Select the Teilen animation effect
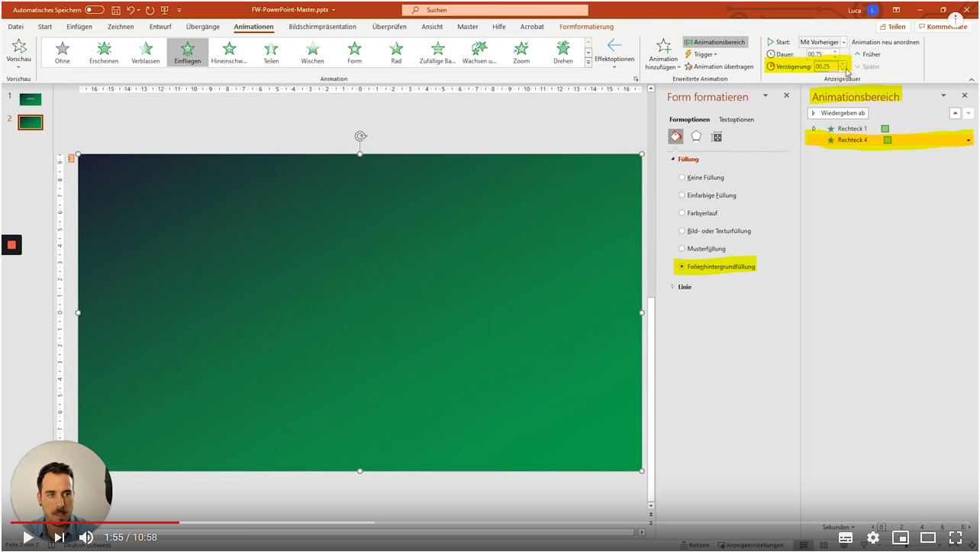Screen dimensions: 980x552 point(271,53)
